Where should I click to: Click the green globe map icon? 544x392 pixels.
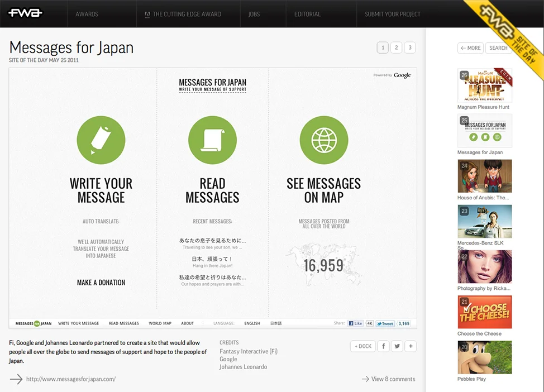coord(324,140)
